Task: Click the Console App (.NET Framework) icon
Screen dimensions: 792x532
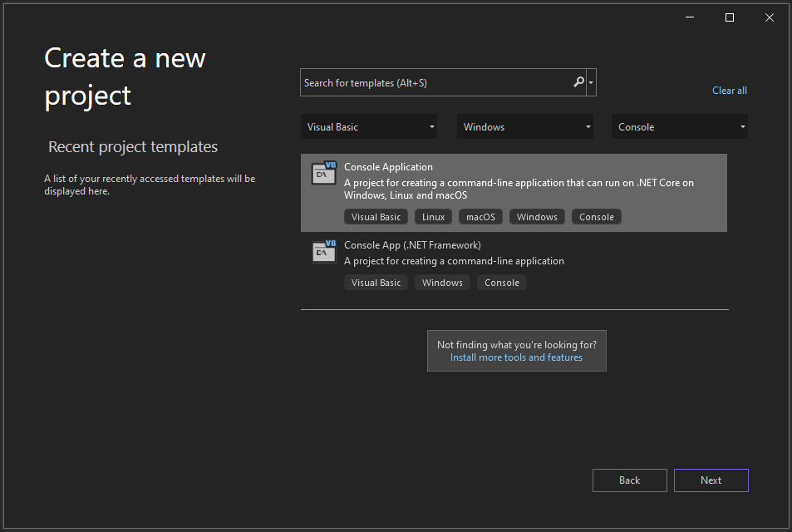Action: tap(324, 251)
